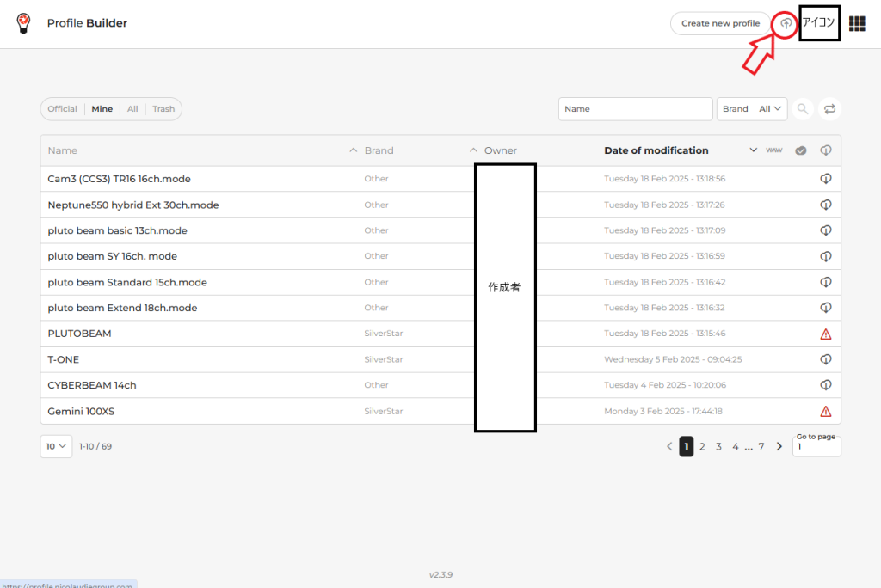Viewport: 881px width, 588px height.
Task: Open the Gemini 100XS profile
Action: pyautogui.click(x=81, y=411)
